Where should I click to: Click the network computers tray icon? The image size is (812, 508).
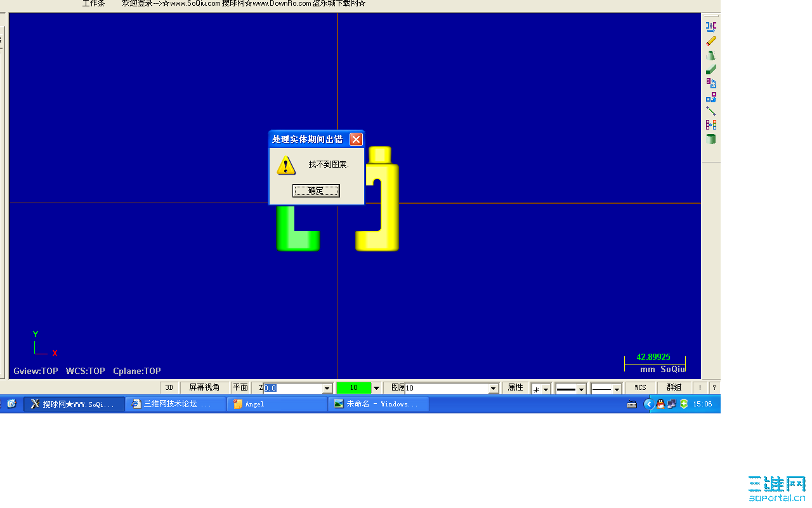[x=672, y=404]
